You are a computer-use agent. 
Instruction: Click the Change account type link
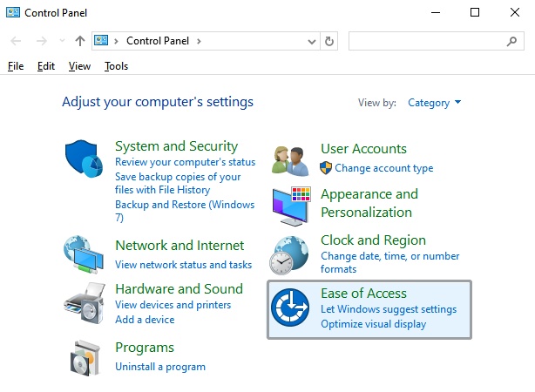384,168
